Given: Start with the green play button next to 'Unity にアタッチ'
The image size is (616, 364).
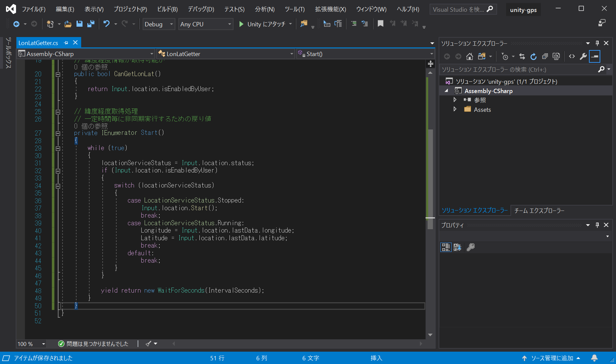Looking at the screenshot, I should pos(241,24).
